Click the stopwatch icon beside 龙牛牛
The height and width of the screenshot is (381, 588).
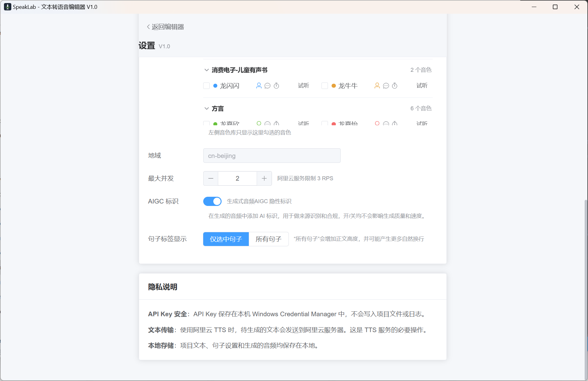(395, 86)
